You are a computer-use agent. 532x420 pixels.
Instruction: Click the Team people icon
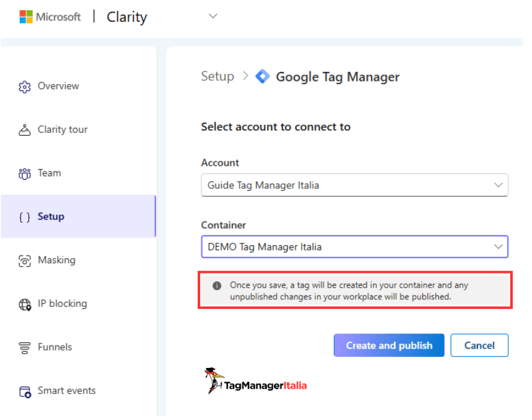coord(24,173)
